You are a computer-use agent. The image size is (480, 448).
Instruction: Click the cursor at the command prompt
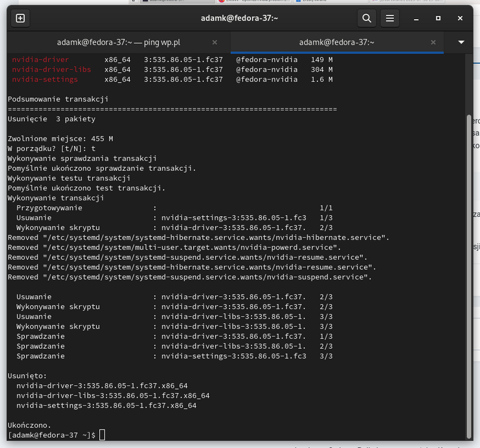tap(102, 435)
